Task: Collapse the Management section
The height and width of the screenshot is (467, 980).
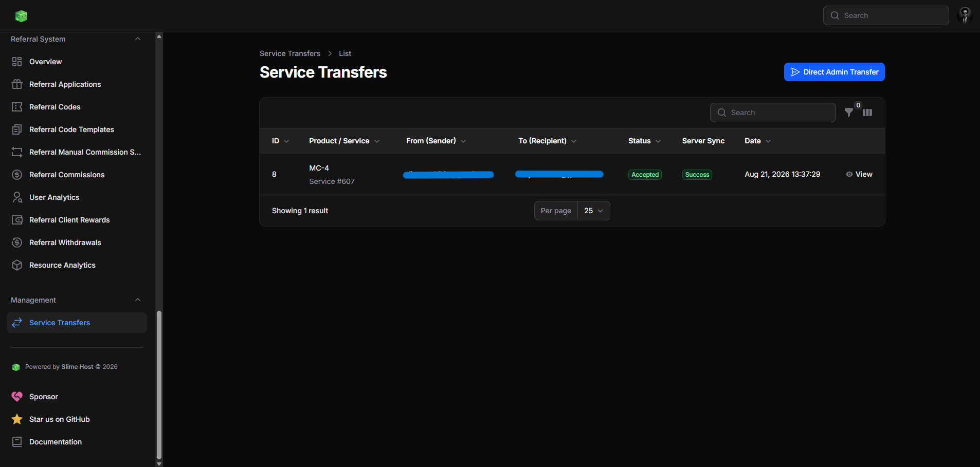Action: click(x=137, y=300)
